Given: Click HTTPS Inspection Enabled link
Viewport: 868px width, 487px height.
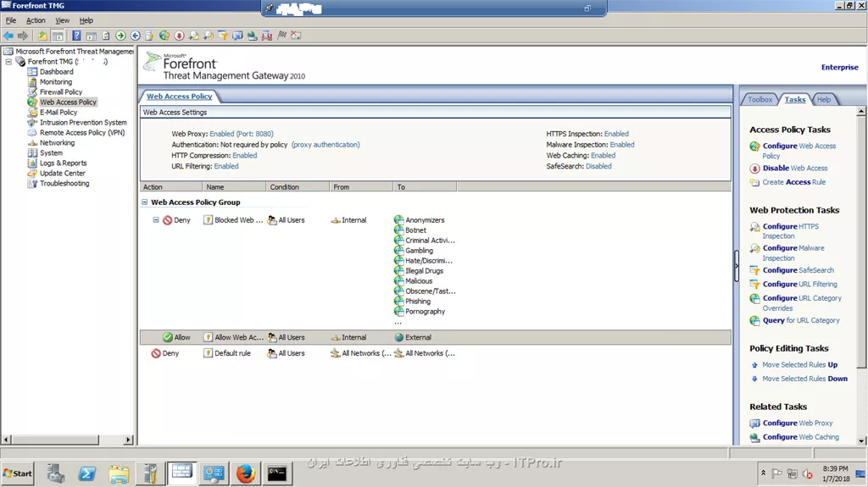Looking at the screenshot, I should (616, 134).
